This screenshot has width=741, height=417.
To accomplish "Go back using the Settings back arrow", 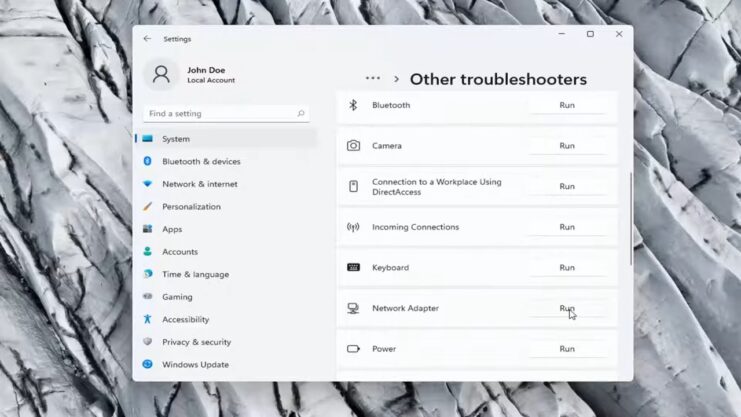I will (x=147, y=39).
